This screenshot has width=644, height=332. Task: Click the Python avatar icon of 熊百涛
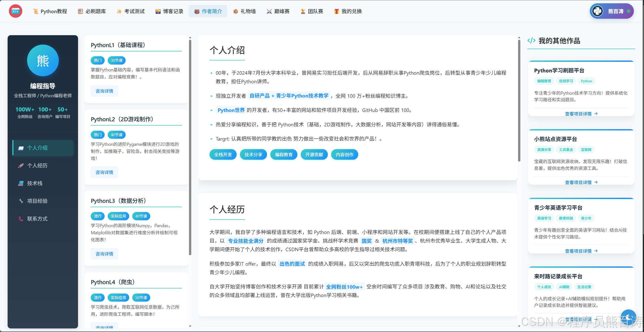click(x=598, y=11)
